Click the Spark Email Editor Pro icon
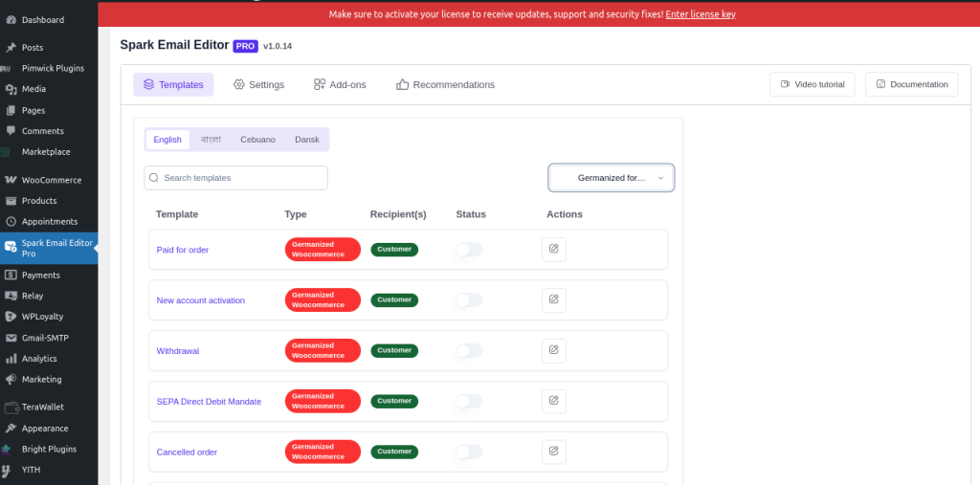The width and height of the screenshot is (980, 485). pos(11,246)
